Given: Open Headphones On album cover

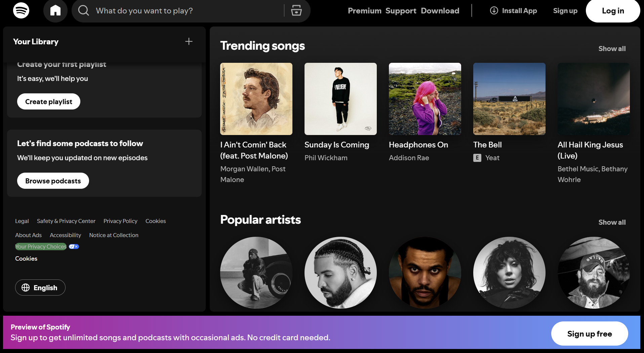Looking at the screenshot, I should (425, 99).
